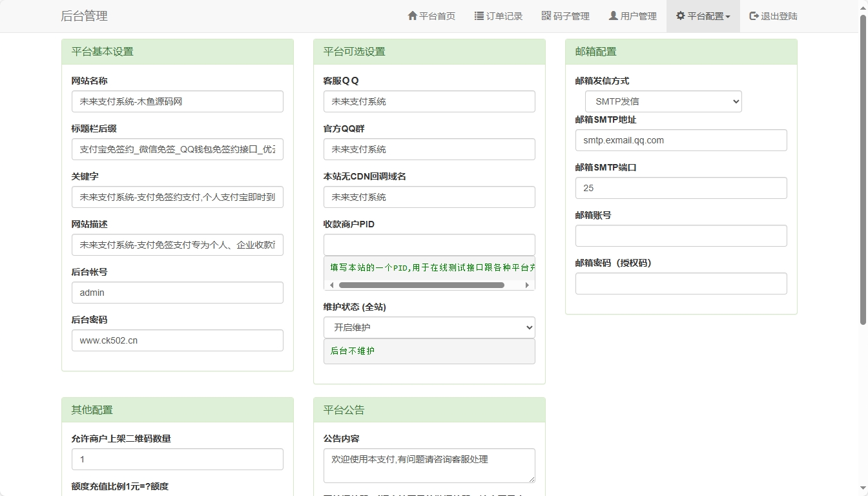Image resolution: width=868 pixels, height=496 pixels.
Task: Click the 平台公告 panel heading
Action: coord(429,410)
